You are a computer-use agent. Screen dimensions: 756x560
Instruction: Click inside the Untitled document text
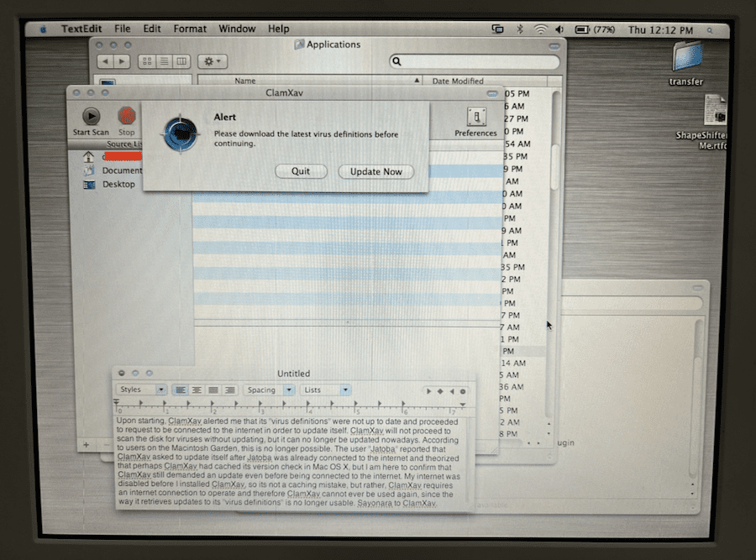click(289, 462)
